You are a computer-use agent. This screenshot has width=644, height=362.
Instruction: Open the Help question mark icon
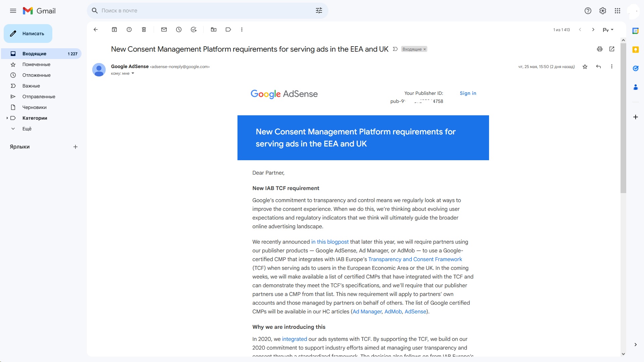click(588, 11)
